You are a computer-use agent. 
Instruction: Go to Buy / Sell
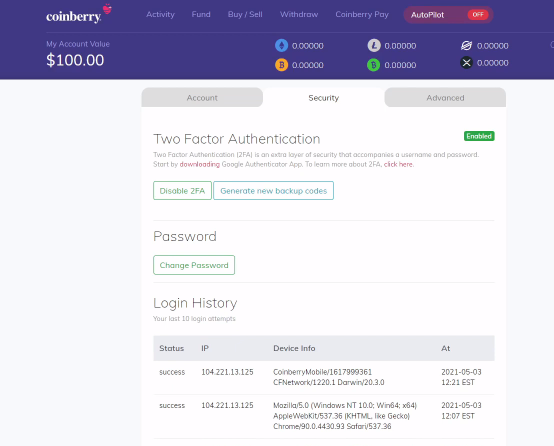245,14
